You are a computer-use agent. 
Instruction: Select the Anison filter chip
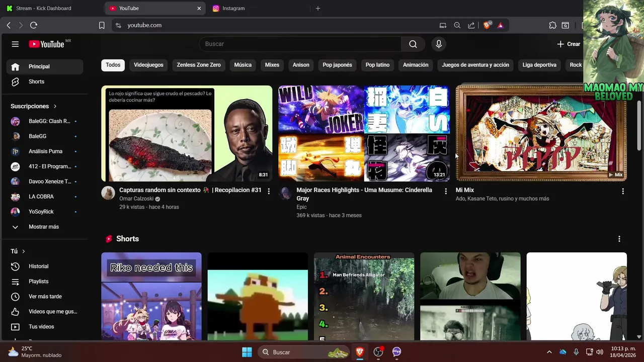tap(301, 65)
